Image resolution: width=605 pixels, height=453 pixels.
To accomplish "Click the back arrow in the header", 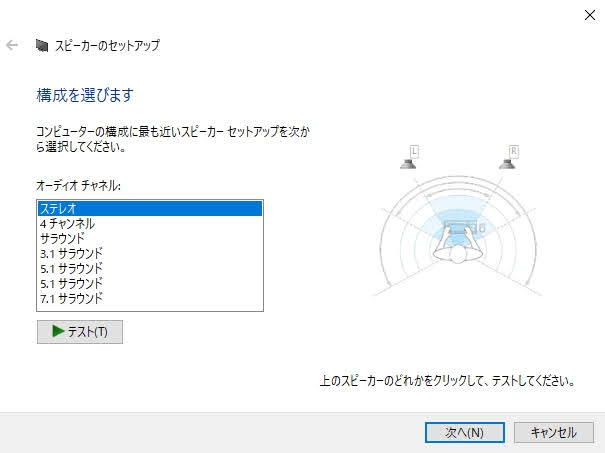I will click(13, 45).
